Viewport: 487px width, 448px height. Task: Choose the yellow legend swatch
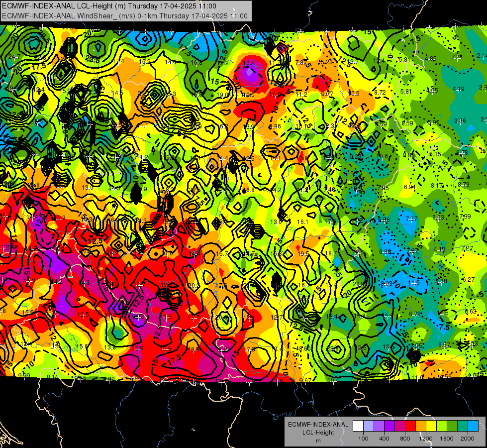[x=431, y=426]
